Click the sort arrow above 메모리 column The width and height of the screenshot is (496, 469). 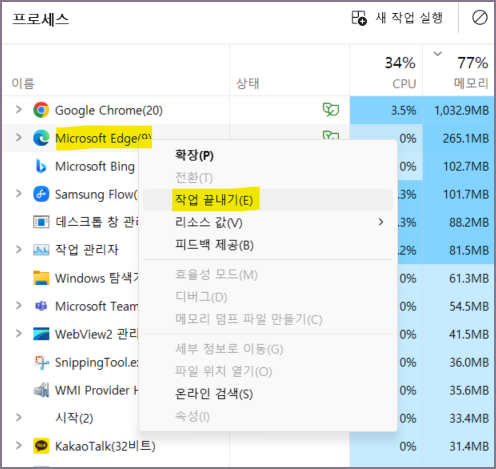[x=438, y=53]
